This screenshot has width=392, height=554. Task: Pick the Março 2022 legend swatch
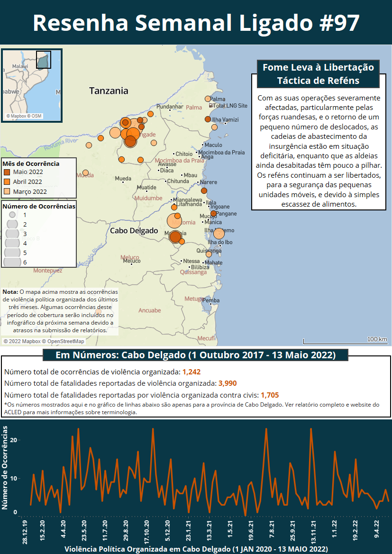[7, 191]
